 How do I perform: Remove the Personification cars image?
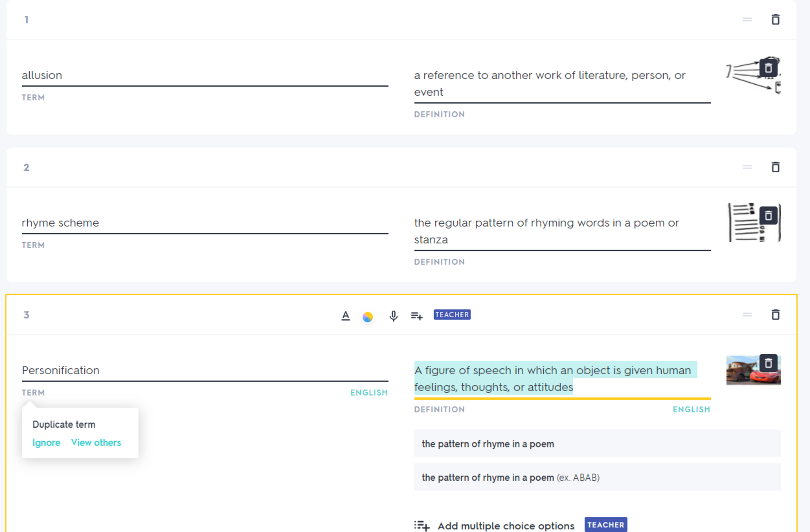(768, 363)
